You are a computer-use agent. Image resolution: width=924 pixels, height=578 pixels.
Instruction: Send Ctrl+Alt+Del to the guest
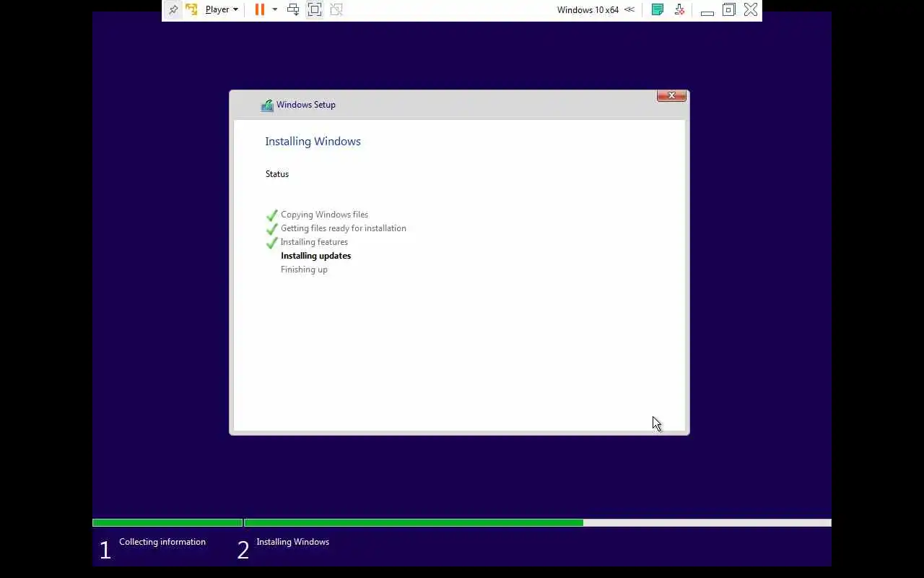293,9
